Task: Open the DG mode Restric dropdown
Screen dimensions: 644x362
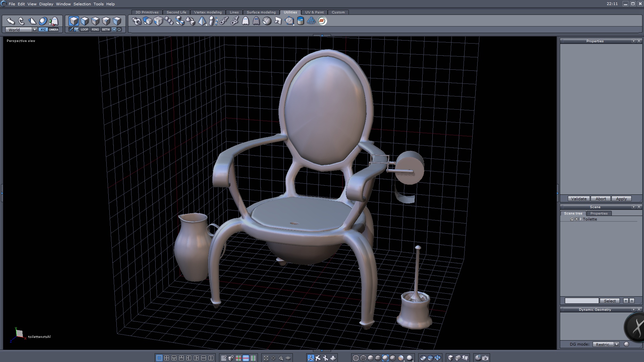Action: coord(616,344)
